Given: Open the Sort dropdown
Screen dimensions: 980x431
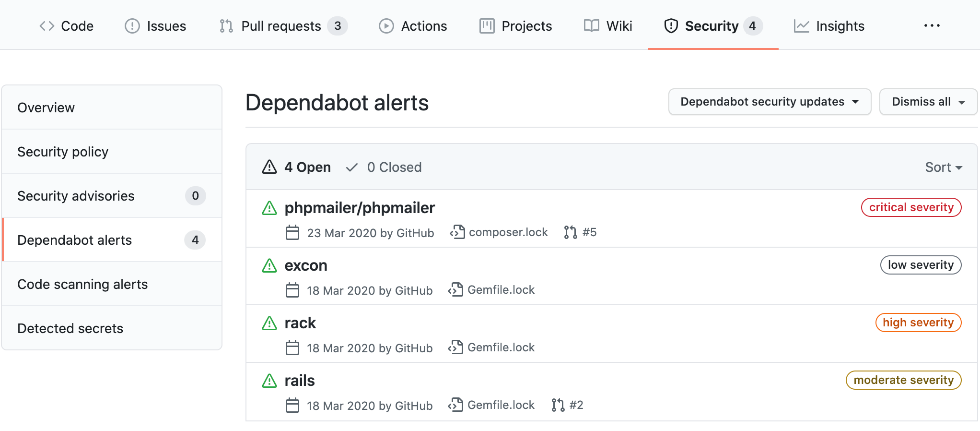Looking at the screenshot, I should click(944, 167).
